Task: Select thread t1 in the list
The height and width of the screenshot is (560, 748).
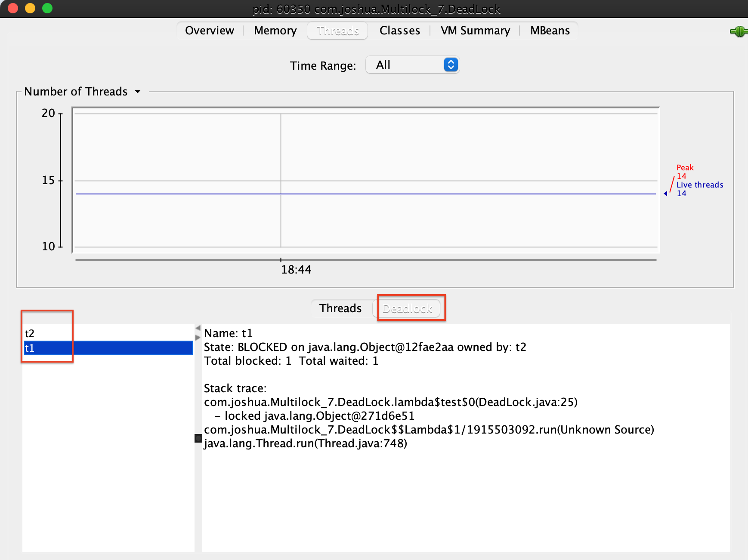Action: click(x=30, y=348)
